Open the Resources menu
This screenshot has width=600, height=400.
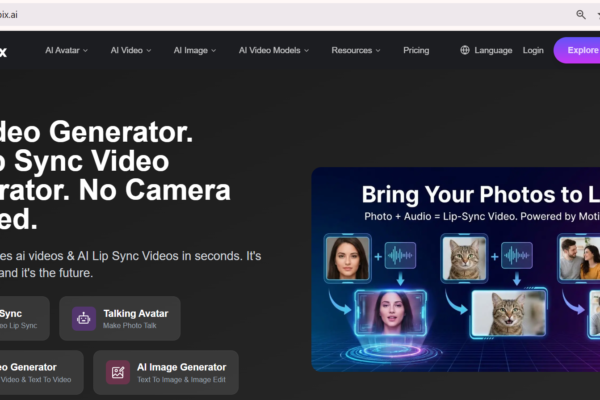click(356, 50)
